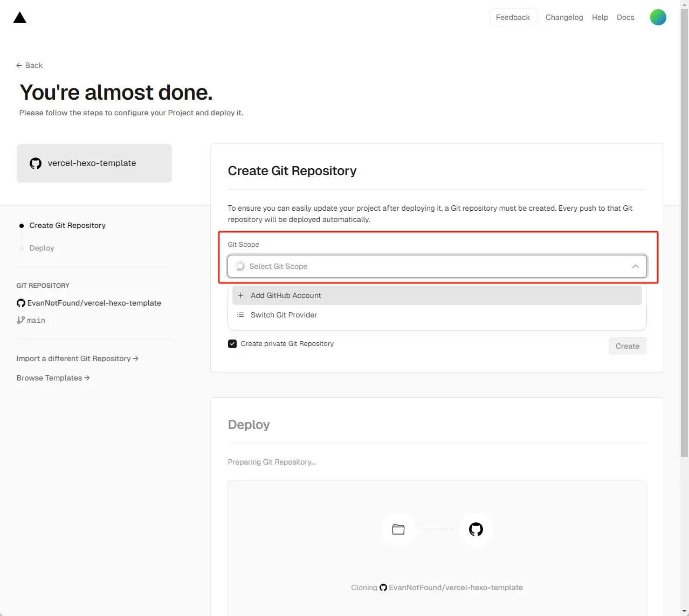Click the GitHub icon in the vercel-hexo-template card
The height and width of the screenshot is (616, 689).
click(36, 163)
